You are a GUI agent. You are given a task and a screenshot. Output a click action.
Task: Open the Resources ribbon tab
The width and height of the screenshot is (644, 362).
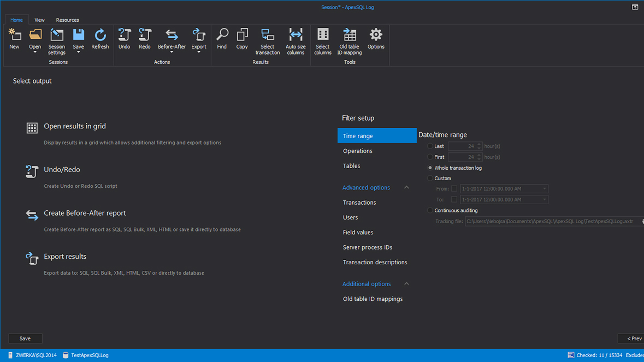click(x=67, y=20)
